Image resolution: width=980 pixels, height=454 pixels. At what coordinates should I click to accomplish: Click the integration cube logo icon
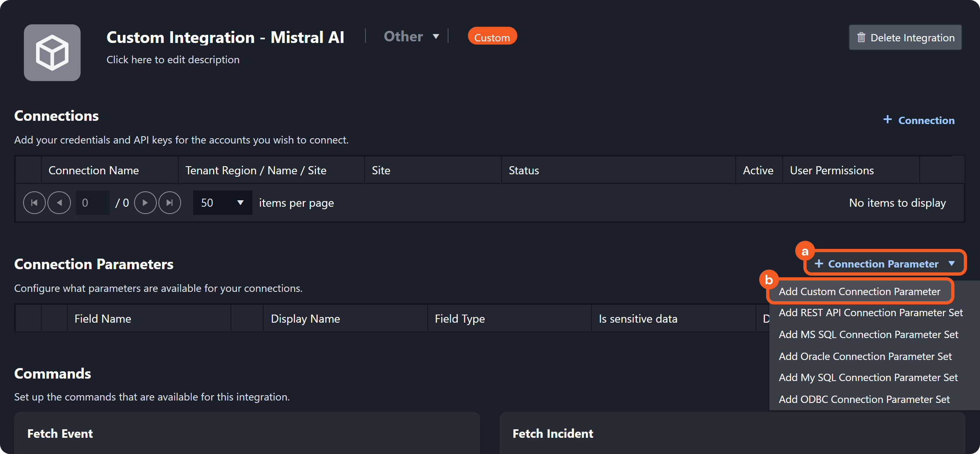pyautogui.click(x=52, y=53)
